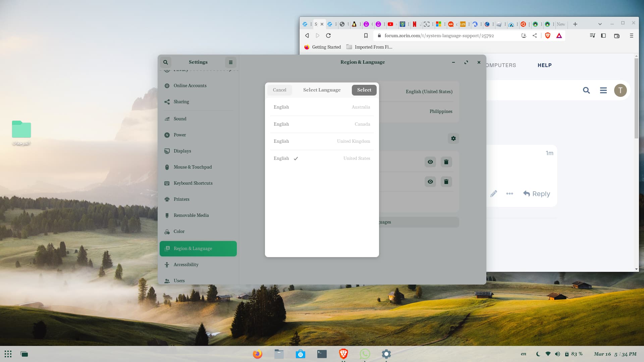Open a new browser tab
This screenshot has height=362, width=644.
(575, 24)
